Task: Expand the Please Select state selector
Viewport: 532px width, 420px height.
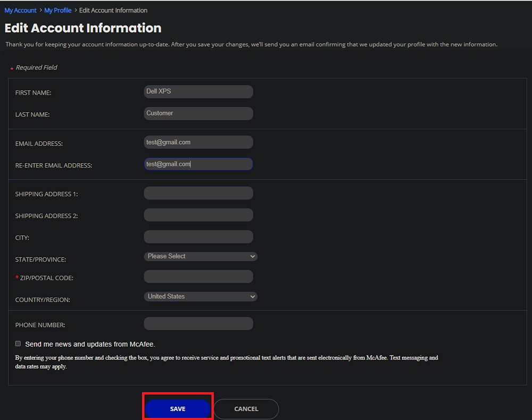Action: pyautogui.click(x=200, y=256)
